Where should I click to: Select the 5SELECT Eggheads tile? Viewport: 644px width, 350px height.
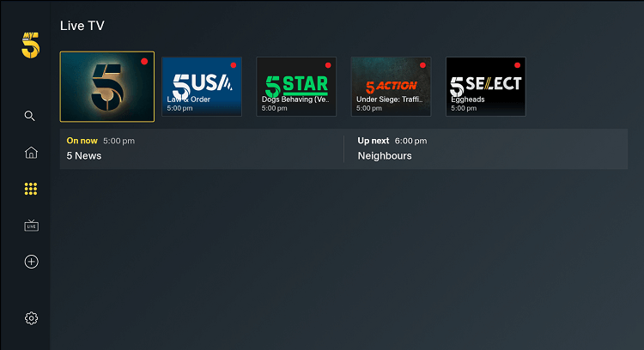pos(486,87)
